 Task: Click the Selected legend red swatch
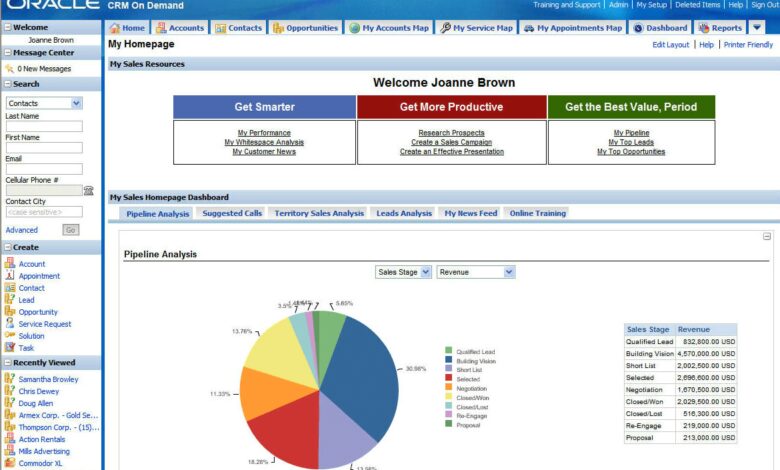coord(449,377)
